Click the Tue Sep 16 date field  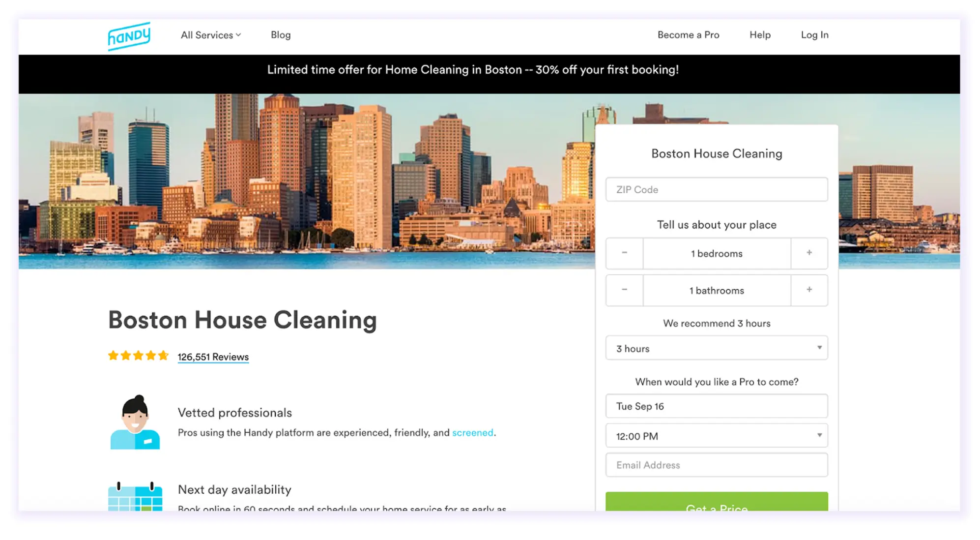click(716, 406)
